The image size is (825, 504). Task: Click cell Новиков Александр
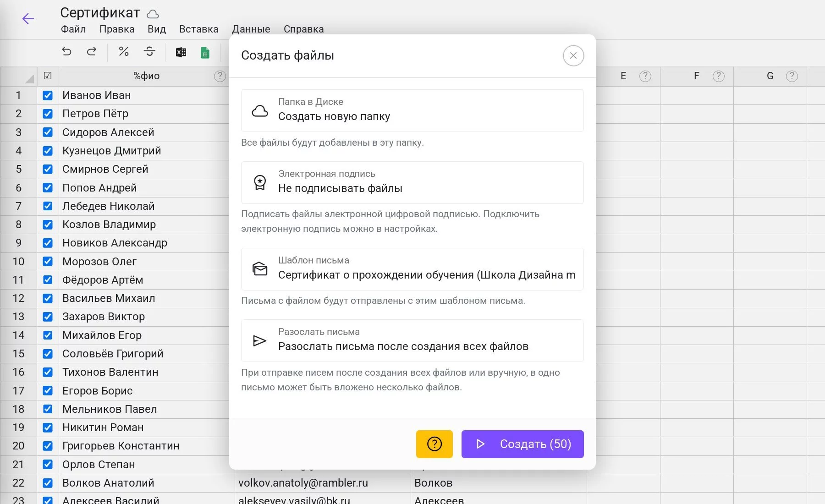(x=145, y=243)
